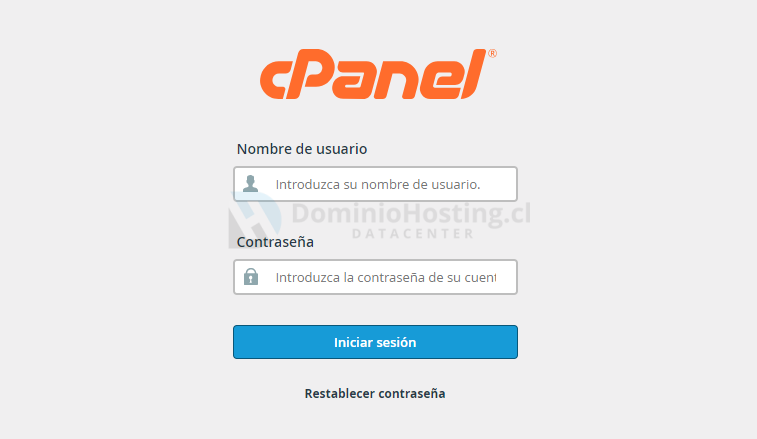Click the lowercase c in cPanel logo
The image size is (757, 439).
pyautogui.click(x=275, y=80)
